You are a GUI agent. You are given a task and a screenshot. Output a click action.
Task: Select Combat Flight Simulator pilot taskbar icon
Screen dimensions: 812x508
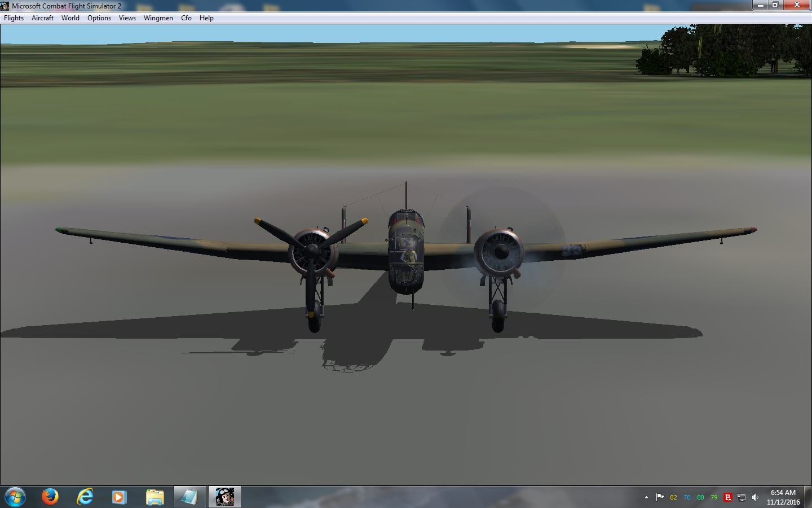(x=225, y=497)
